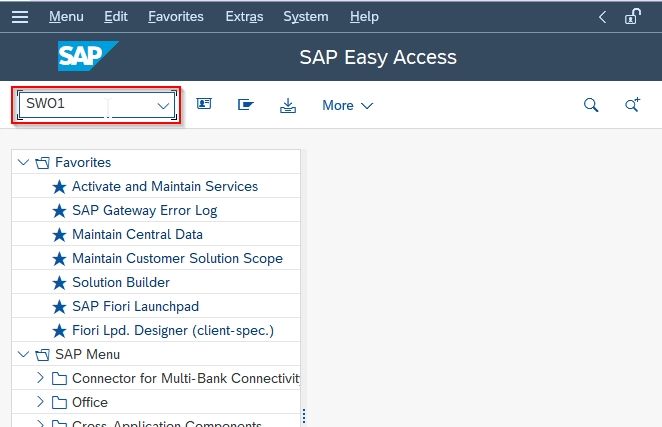Click the back arrow in header
This screenshot has height=427, width=662.
(602, 17)
